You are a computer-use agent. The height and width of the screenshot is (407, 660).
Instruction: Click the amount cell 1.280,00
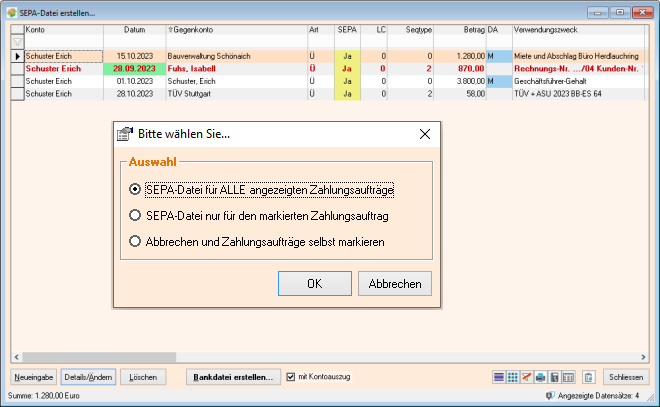pyautogui.click(x=460, y=56)
